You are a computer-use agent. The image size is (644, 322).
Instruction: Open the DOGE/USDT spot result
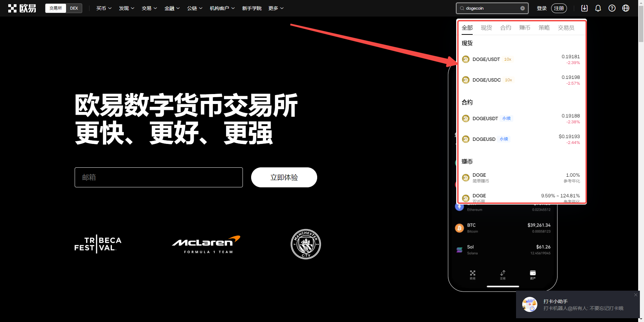click(x=522, y=59)
